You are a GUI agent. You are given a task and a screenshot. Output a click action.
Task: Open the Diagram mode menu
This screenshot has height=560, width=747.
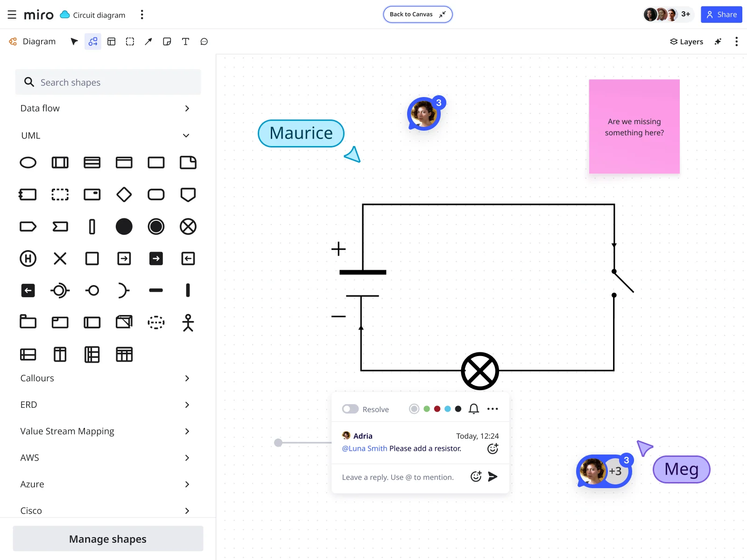coord(32,42)
